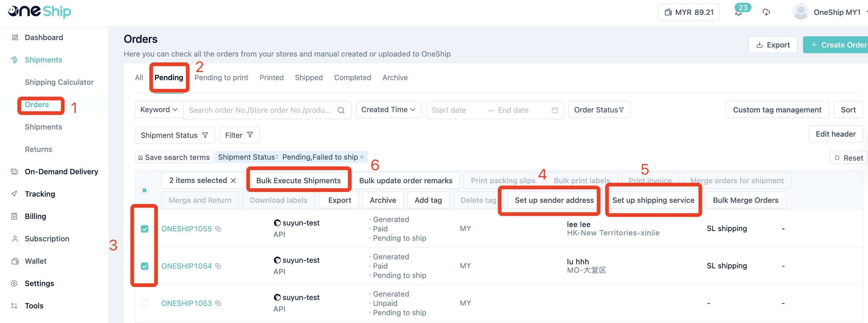This screenshot has width=868, height=323.
Task: Click the Edit header button
Action: tap(835, 134)
